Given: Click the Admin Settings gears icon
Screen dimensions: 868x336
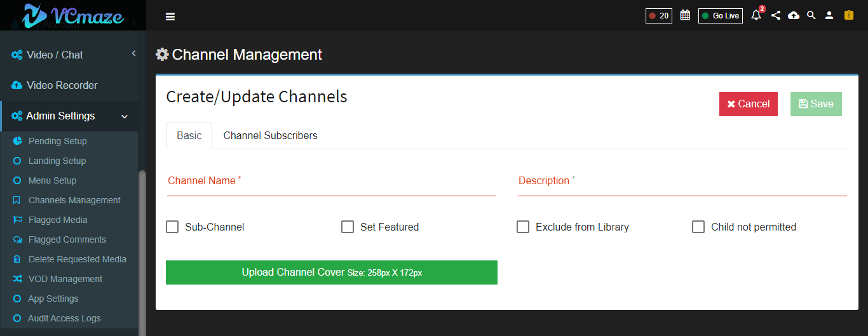Looking at the screenshot, I should click(x=17, y=116).
